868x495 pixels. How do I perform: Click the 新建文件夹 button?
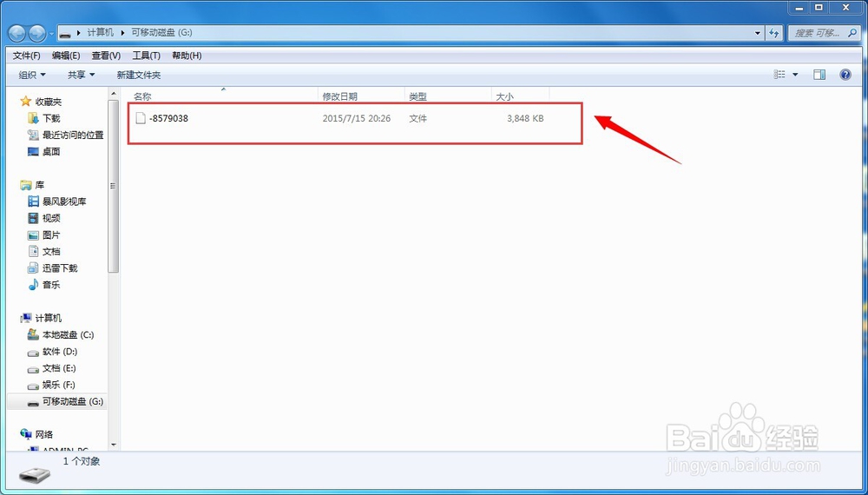pos(138,75)
